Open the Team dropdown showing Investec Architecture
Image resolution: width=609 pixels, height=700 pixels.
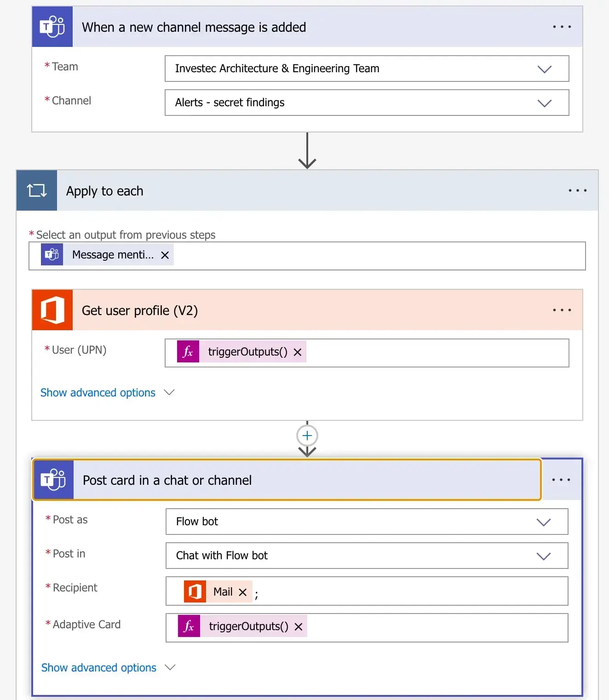pos(367,69)
